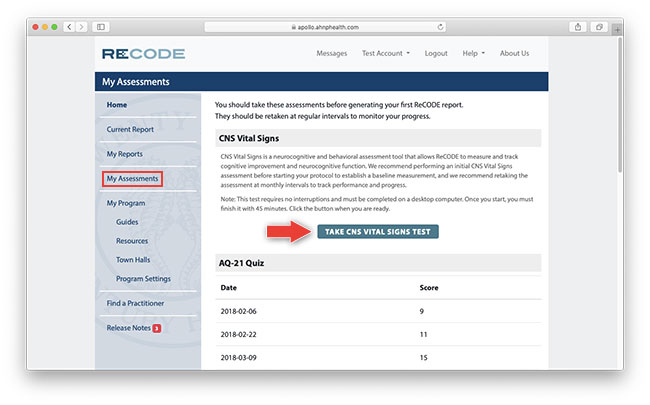Show the tab overview icon
Screen dimensions: 650x405
click(x=600, y=26)
